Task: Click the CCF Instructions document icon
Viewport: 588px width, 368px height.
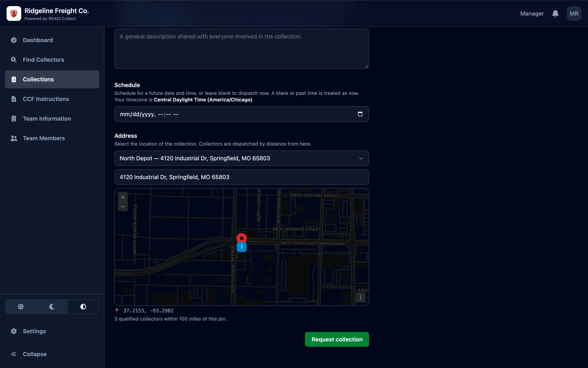Action: tap(14, 99)
